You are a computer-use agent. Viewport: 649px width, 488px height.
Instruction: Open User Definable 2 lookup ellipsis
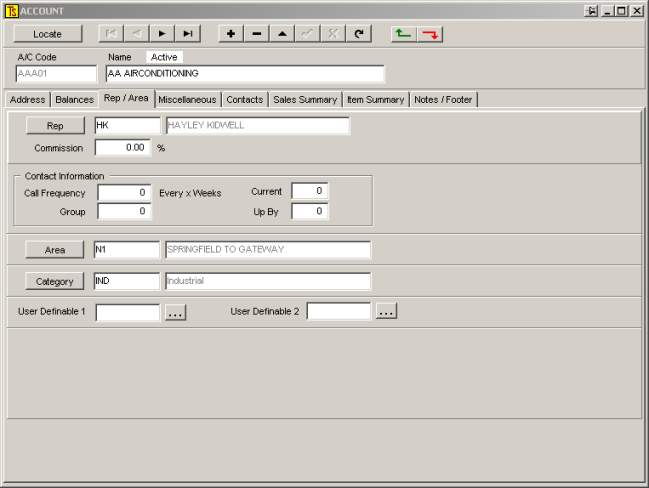[x=386, y=312]
